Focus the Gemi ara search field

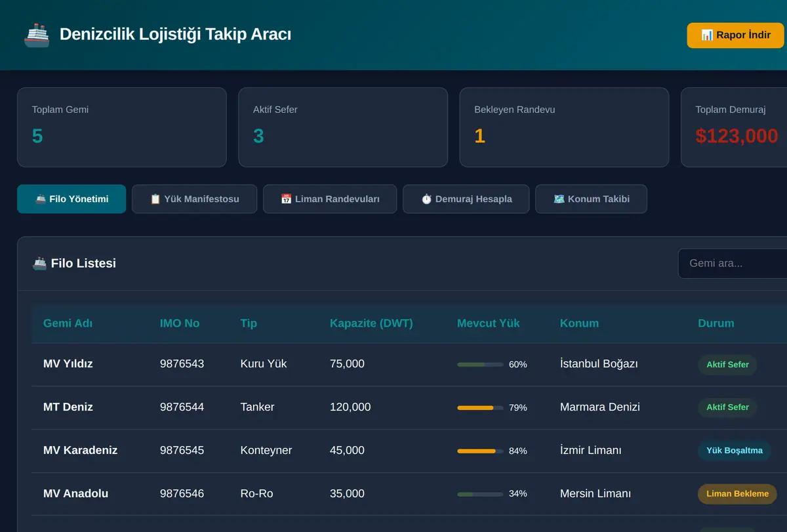point(733,264)
